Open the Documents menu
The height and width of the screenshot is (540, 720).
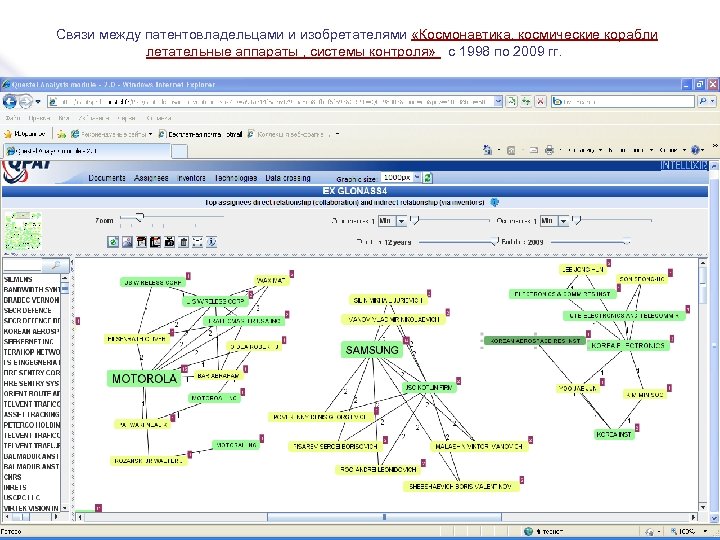[107, 178]
